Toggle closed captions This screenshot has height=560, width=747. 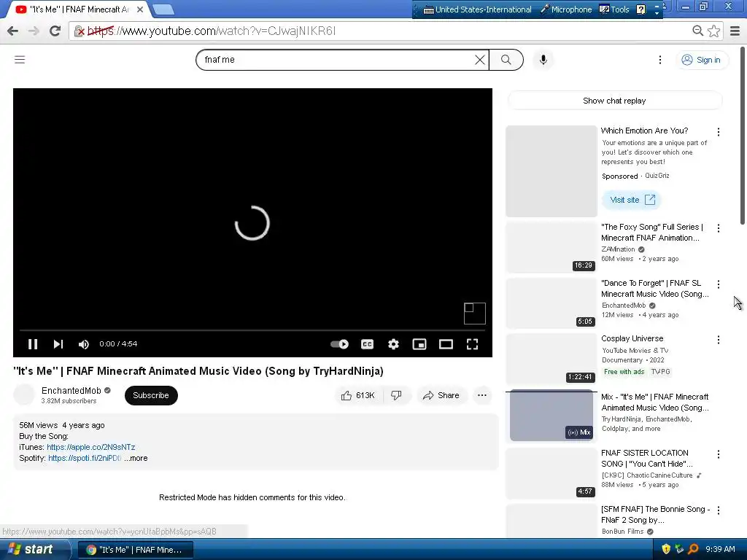tap(368, 344)
